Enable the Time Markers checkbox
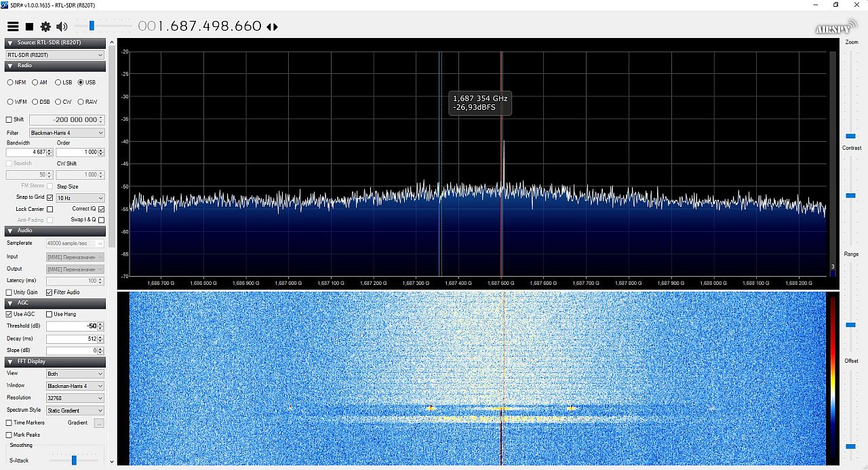The image size is (868, 470). click(9, 423)
